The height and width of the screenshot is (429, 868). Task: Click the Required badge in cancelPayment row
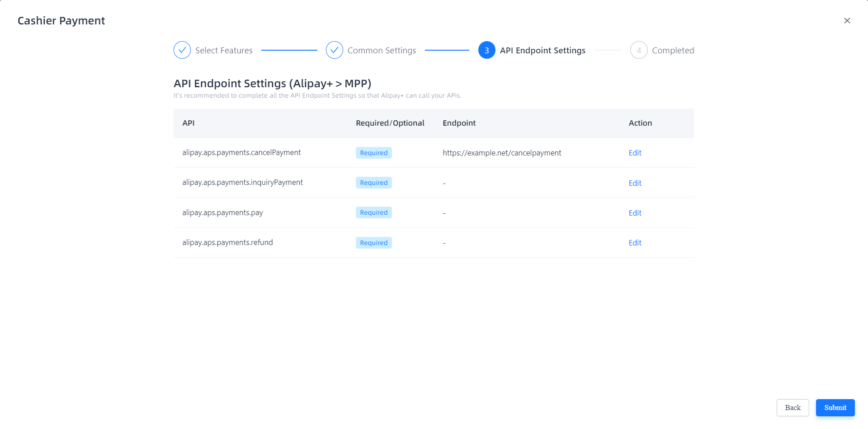[373, 153]
